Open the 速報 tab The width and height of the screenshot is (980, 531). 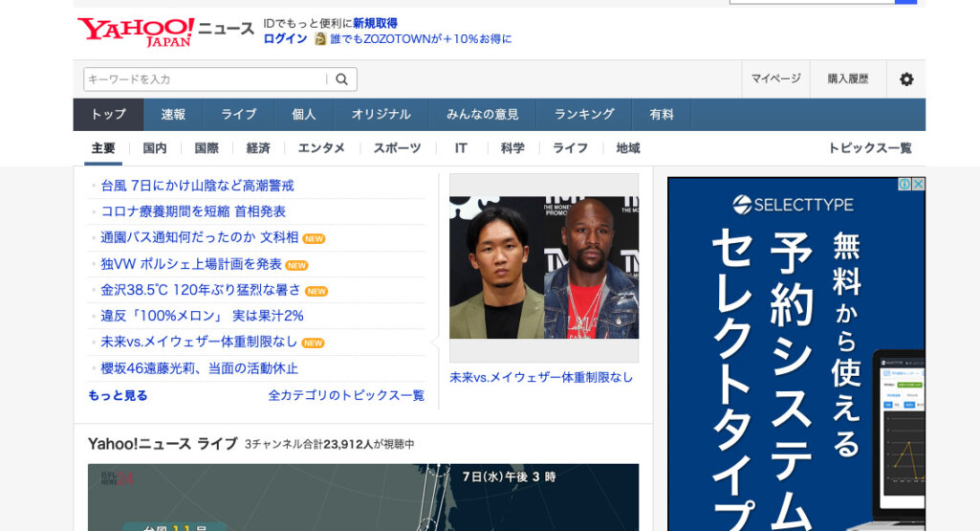click(x=173, y=115)
